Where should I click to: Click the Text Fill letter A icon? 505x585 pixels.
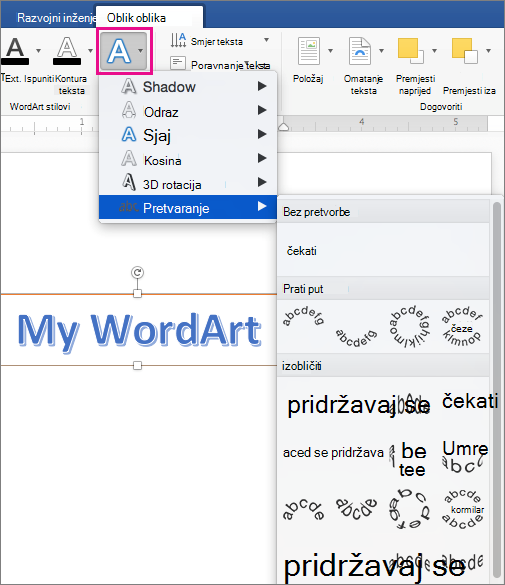point(15,50)
